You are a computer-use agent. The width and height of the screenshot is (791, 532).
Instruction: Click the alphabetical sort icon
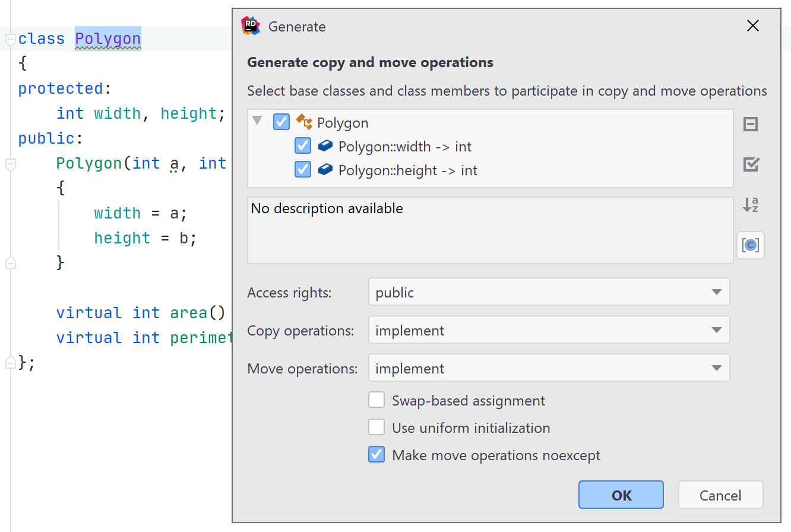[751, 204]
